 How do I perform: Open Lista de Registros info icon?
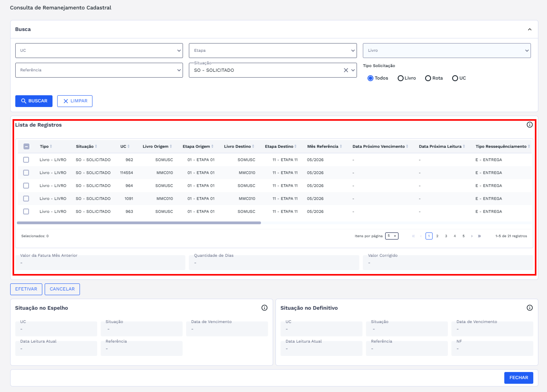(x=529, y=125)
